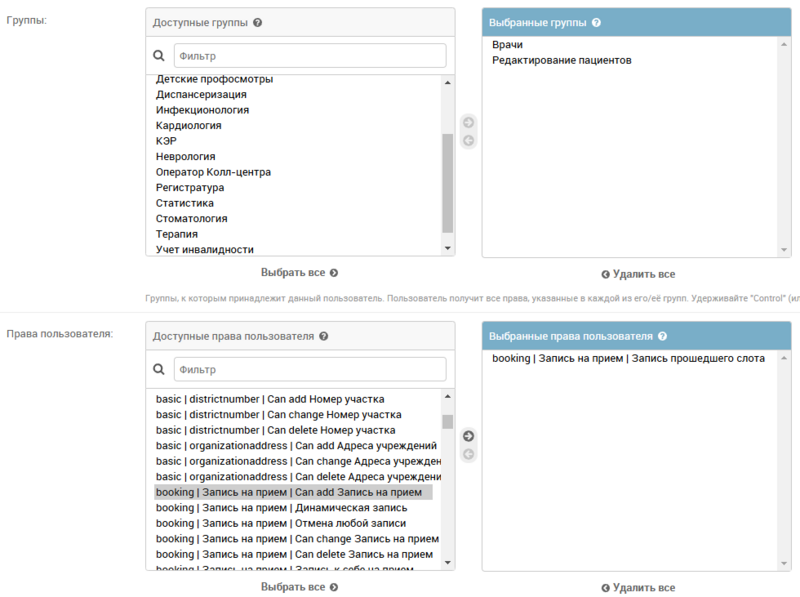Select Отмена любой записи permission
The image size is (800, 597).
(x=281, y=524)
